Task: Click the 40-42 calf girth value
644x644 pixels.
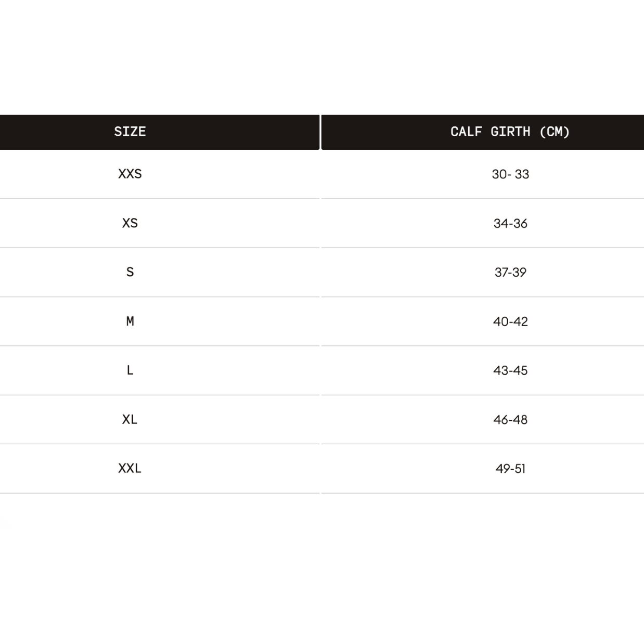Action: coord(510,321)
